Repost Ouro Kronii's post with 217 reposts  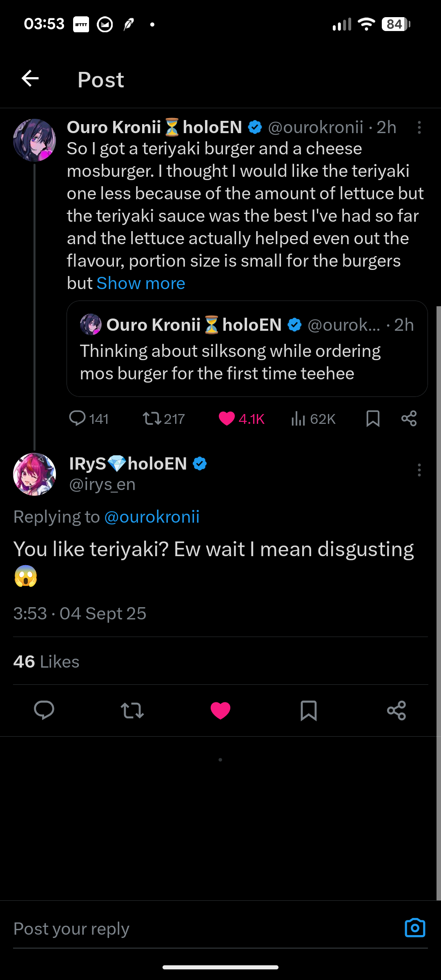tap(151, 419)
